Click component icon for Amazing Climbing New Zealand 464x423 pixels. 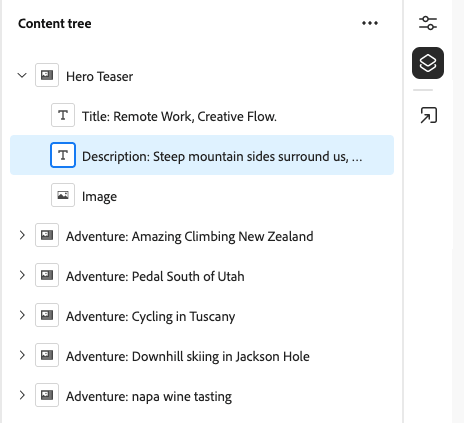click(47, 235)
